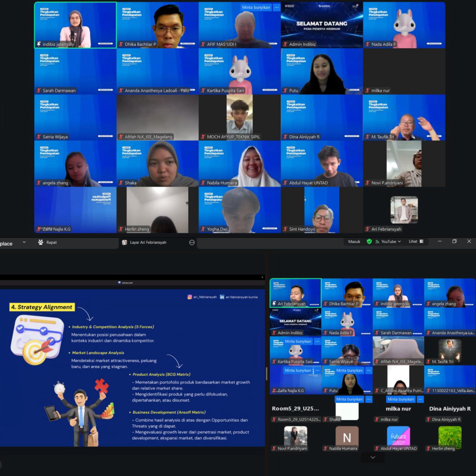This screenshot has height=476, width=476.
Task: Click the LinkedIn icon on the slide
Action: (x=222, y=297)
